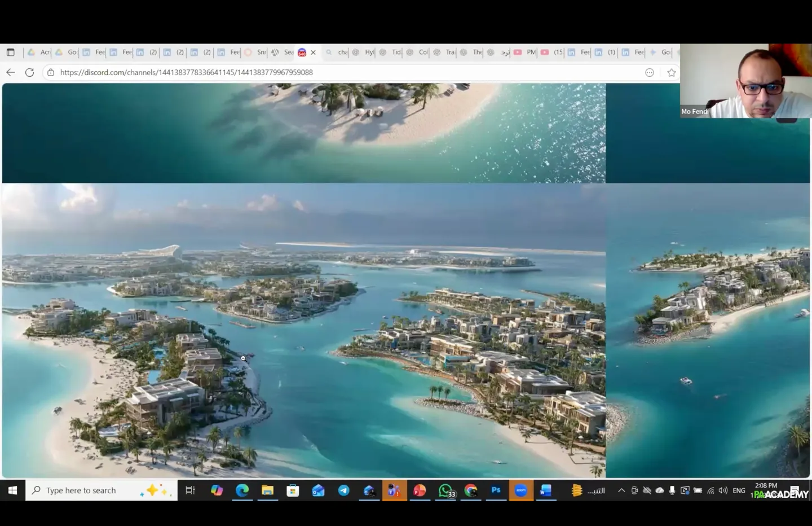Switch to Zoom in the taskbar

tap(521, 490)
